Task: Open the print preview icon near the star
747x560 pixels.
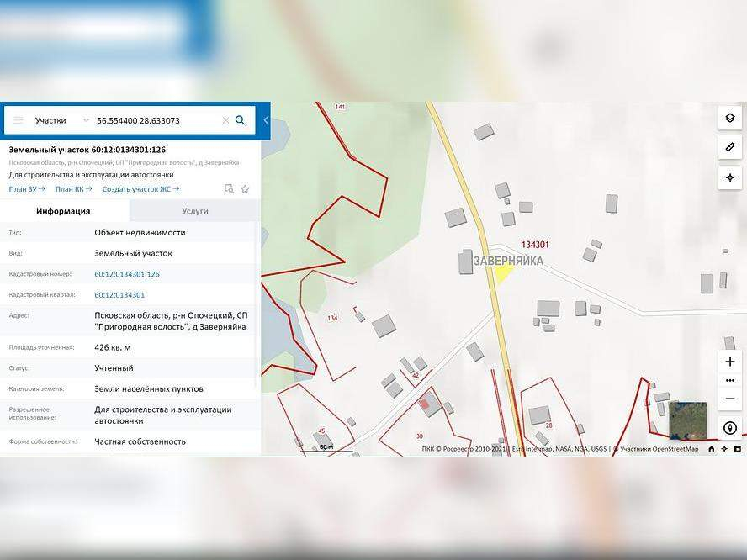Action: tap(229, 188)
